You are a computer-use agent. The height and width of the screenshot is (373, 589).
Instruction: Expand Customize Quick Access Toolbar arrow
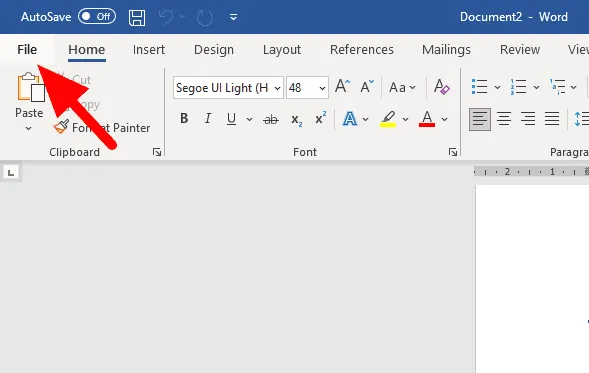tap(233, 17)
